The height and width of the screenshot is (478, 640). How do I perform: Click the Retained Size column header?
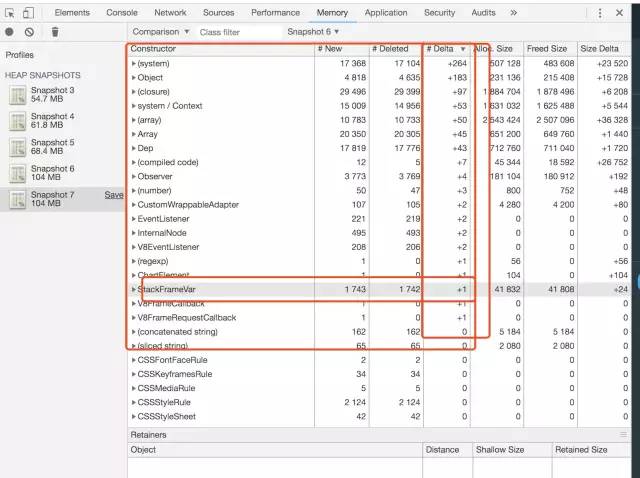tap(591, 450)
